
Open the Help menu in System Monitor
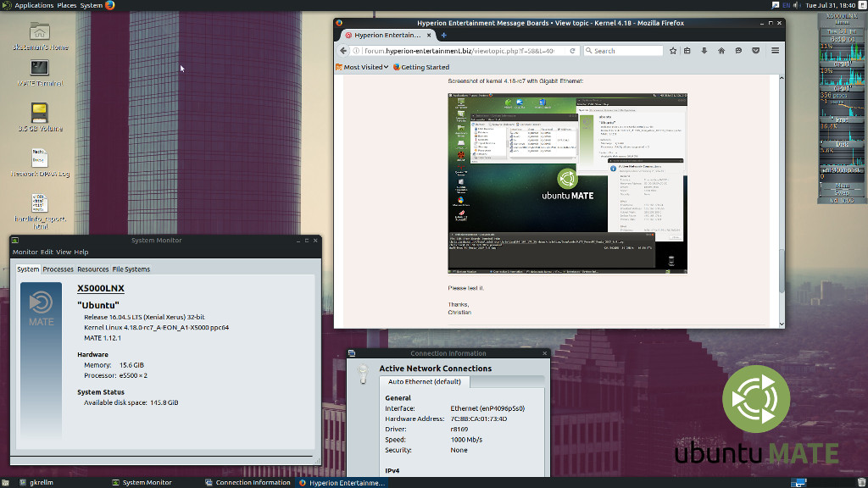[81, 252]
